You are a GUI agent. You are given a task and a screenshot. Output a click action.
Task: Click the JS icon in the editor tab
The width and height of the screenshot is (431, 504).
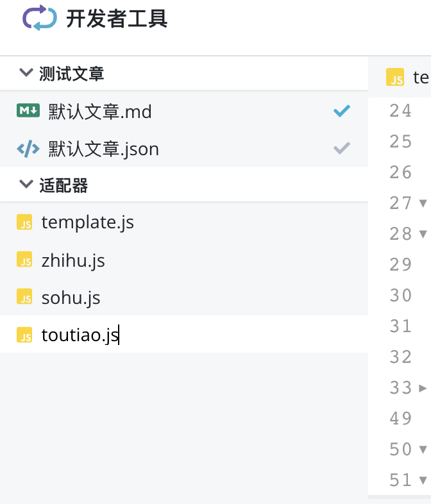point(395,77)
